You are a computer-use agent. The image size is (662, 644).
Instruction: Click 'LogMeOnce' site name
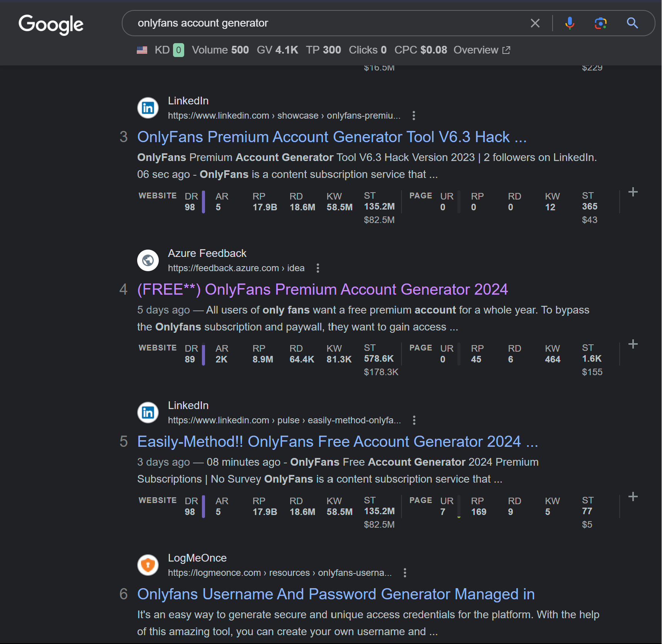[197, 558]
